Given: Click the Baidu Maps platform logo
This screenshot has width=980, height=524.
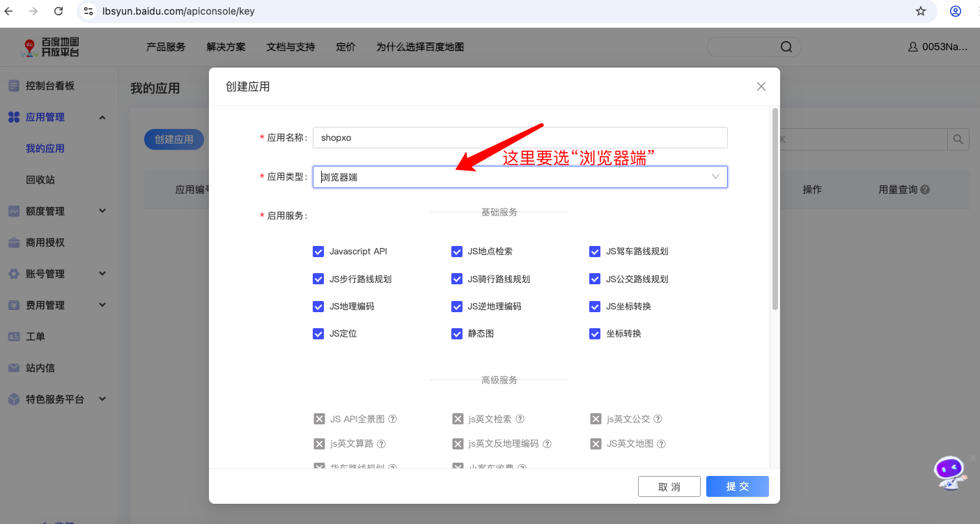Looking at the screenshot, I should [x=51, y=47].
